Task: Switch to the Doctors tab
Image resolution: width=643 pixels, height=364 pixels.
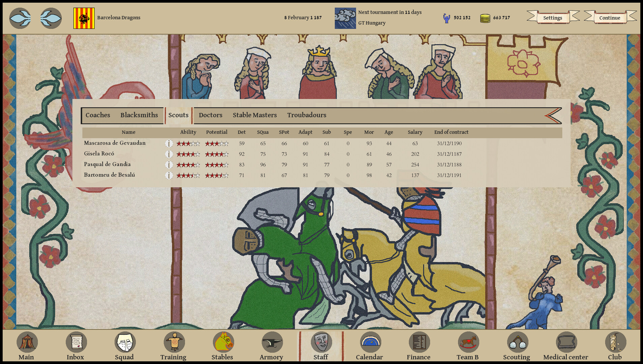Action: (210, 115)
